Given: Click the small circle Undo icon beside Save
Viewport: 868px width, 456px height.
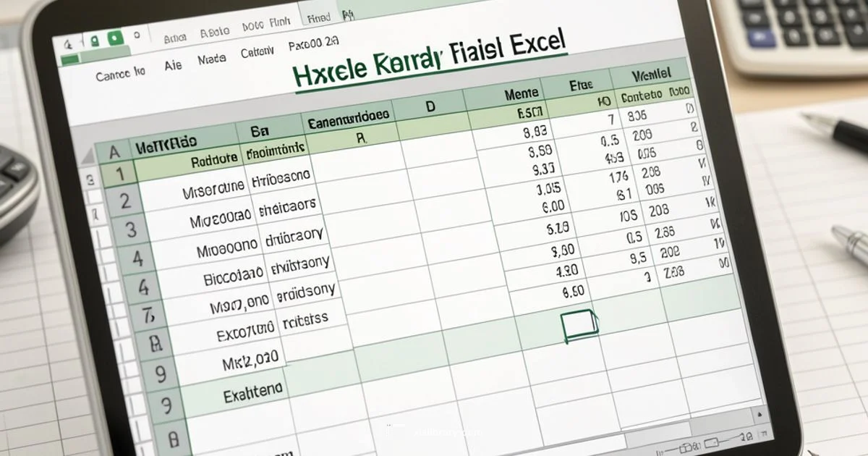Looking at the screenshot, I should (137, 34).
